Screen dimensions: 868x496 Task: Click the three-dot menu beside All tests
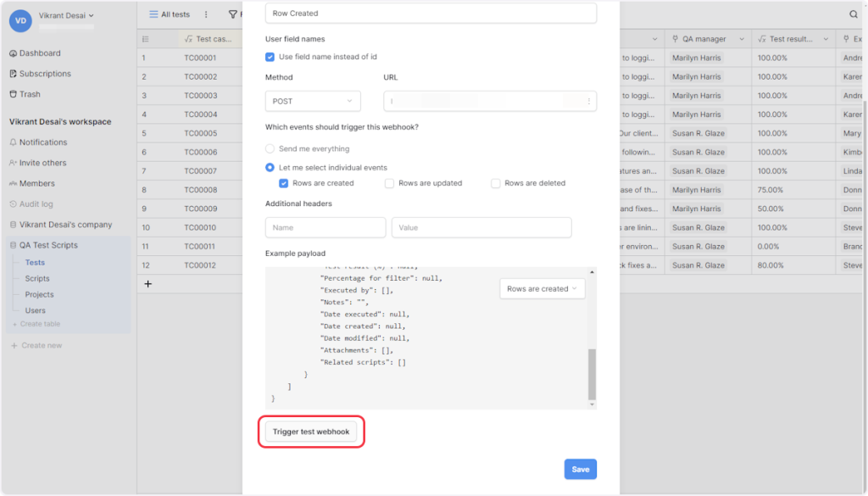point(206,14)
